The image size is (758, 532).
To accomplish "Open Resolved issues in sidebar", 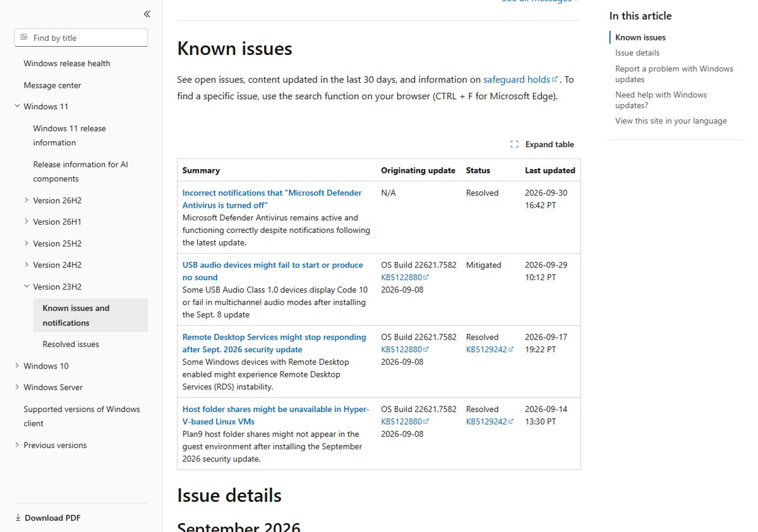I will click(x=71, y=345).
